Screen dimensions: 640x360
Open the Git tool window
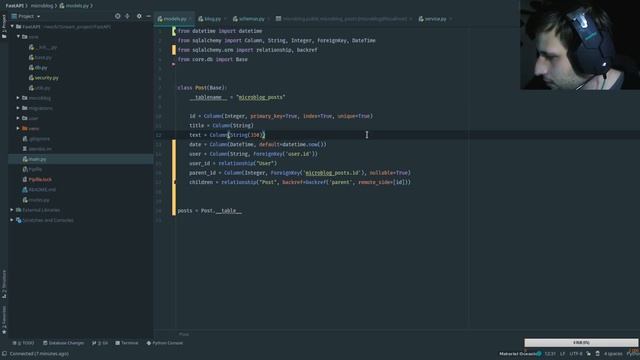click(x=100, y=343)
